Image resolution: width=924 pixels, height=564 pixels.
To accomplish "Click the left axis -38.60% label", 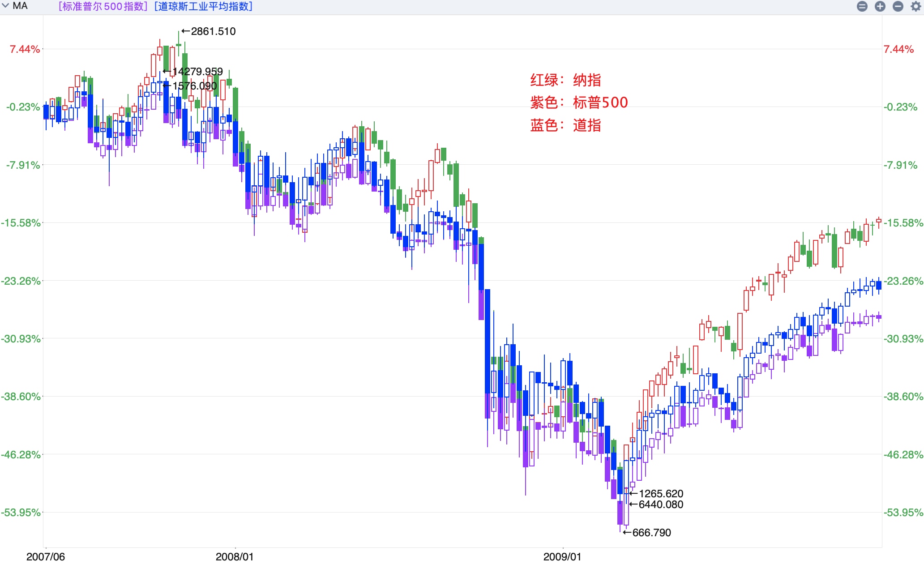I will [21, 397].
